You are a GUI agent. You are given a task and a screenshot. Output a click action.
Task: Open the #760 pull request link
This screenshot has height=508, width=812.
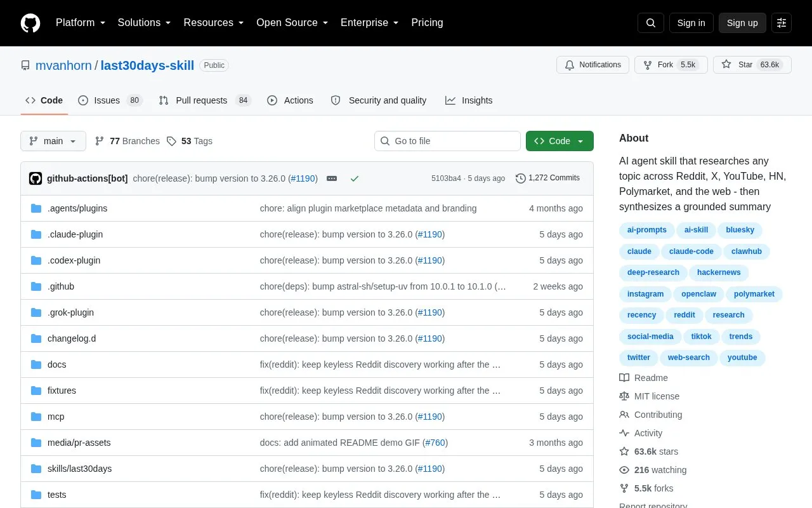(435, 443)
